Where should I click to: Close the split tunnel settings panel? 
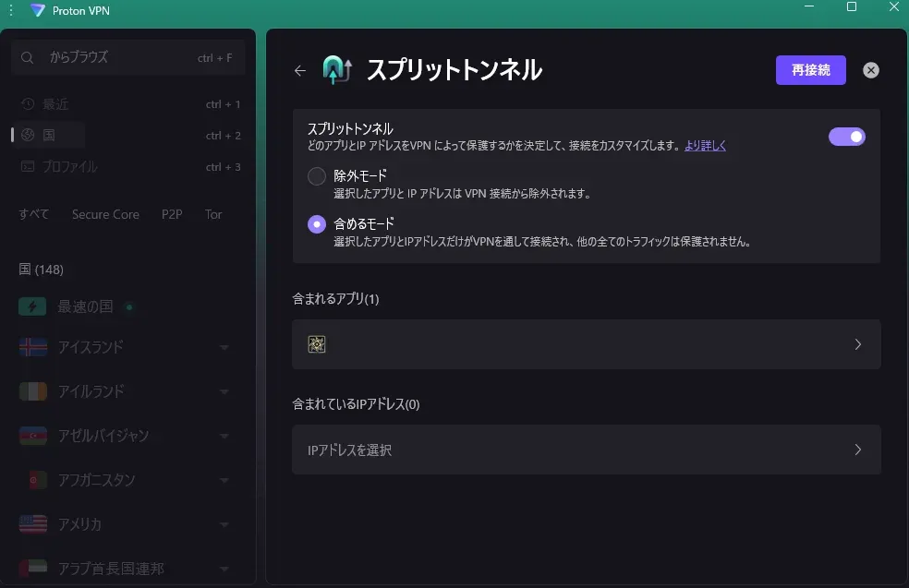click(871, 70)
